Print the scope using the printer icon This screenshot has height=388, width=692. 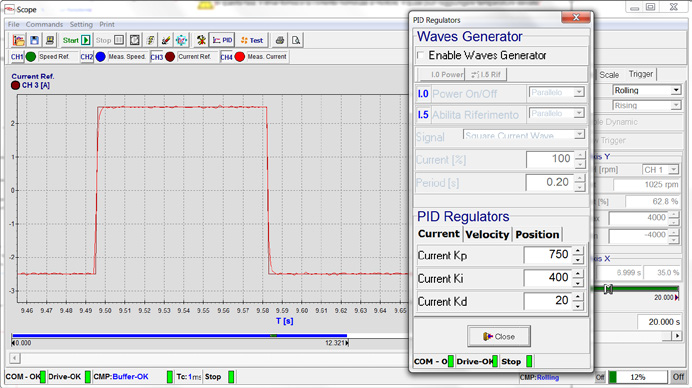click(x=279, y=40)
